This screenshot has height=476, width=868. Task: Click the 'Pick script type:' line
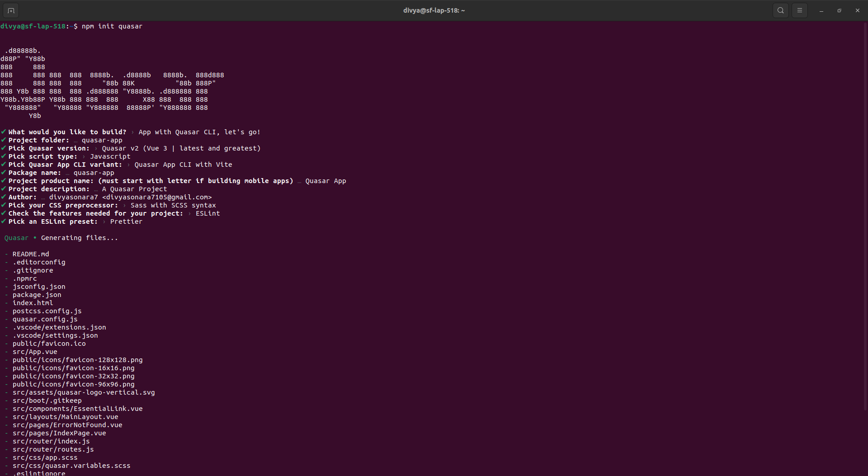tap(66, 157)
